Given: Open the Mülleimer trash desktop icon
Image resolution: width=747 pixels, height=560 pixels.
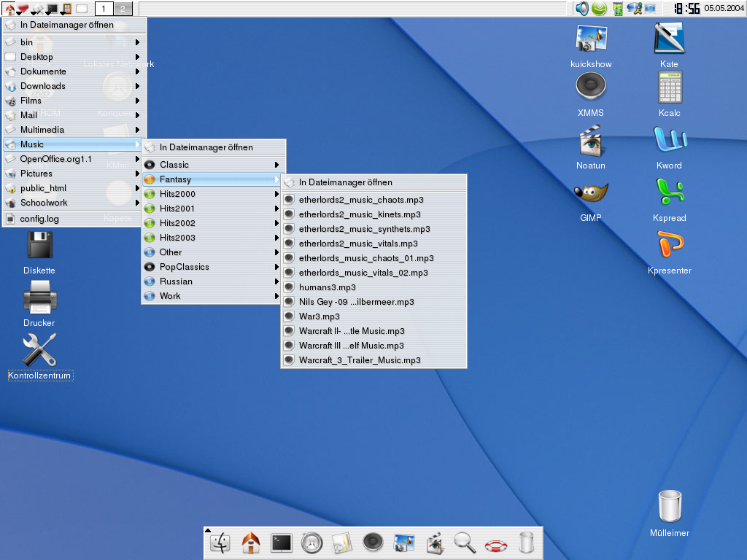Looking at the screenshot, I should [670, 513].
